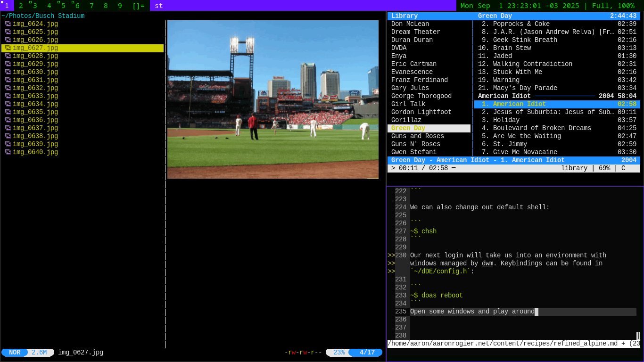Click the image icon beside img_0640.jpg

click(x=8, y=152)
